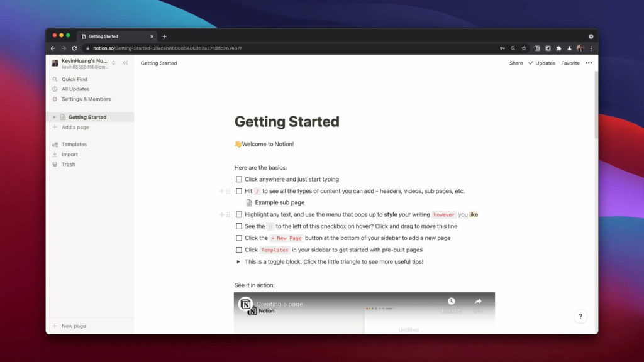Click the Share button

click(x=516, y=63)
